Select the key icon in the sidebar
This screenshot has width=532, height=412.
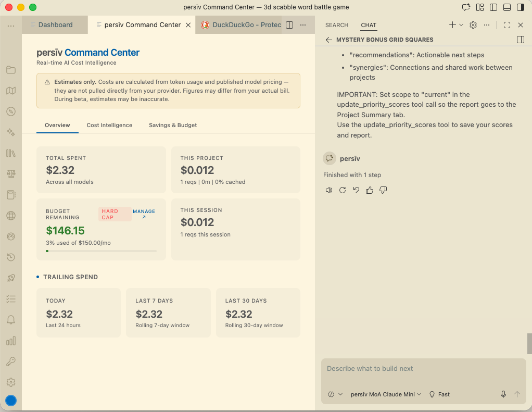click(x=11, y=361)
